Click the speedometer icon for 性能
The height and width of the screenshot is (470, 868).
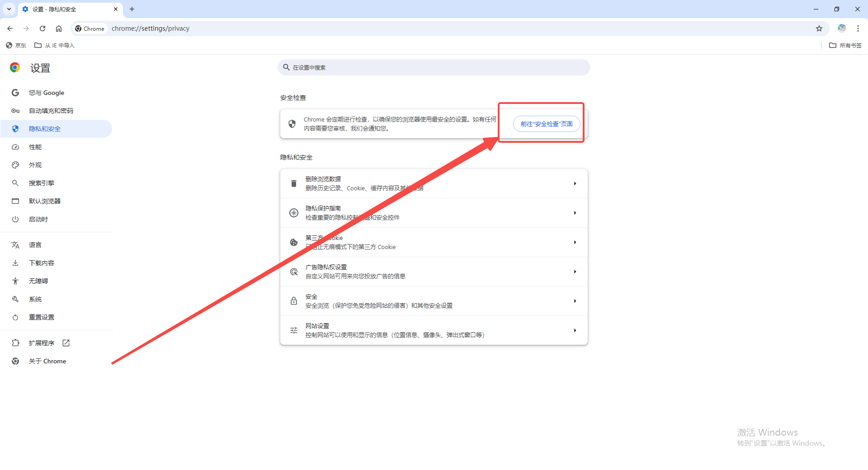tap(15, 147)
